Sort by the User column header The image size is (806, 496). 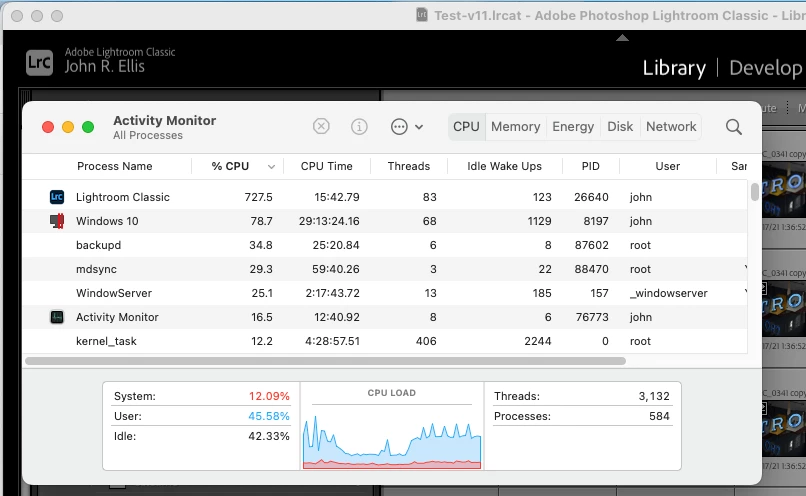667,166
